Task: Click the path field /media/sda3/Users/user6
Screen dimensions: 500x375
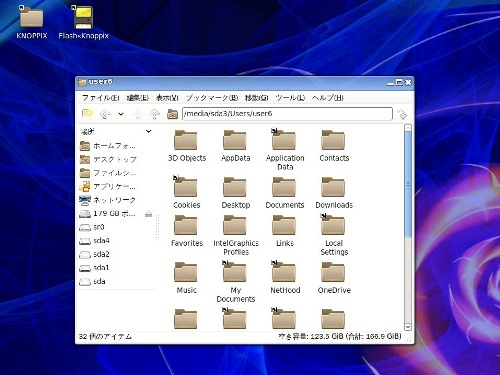Action: point(287,114)
